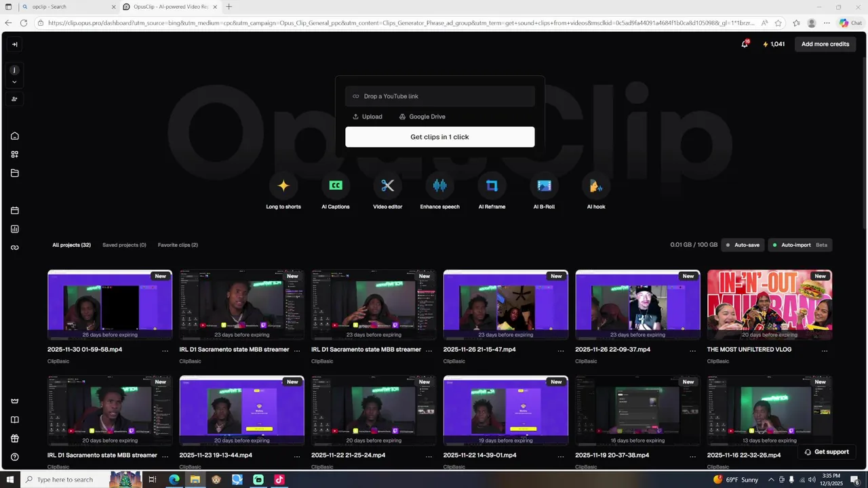Image resolution: width=868 pixels, height=488 pixels.
Task: Open the help question mark icon
Action: pos(15,457)
